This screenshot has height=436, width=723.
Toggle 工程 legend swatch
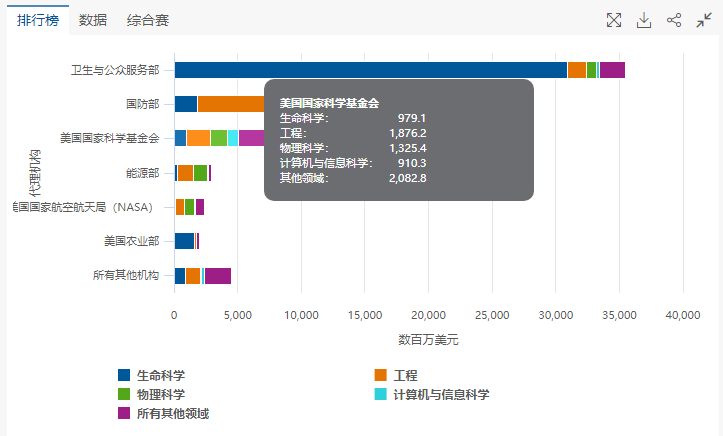click(x=380, y=375)
